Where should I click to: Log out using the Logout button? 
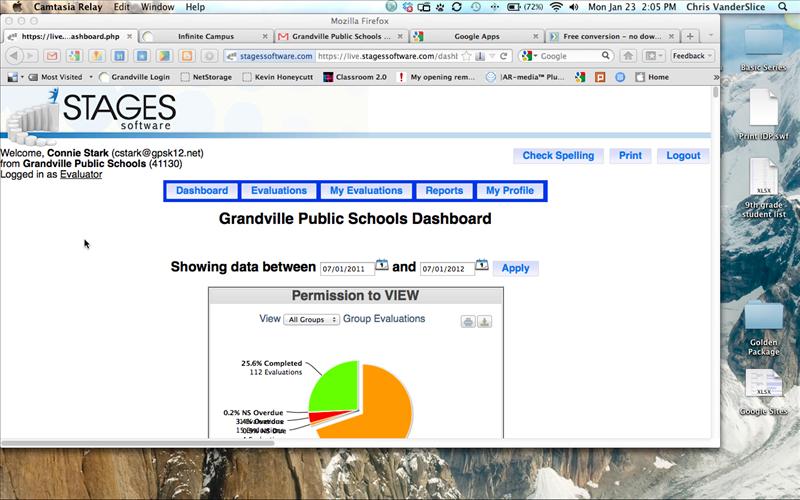(683, 156)
